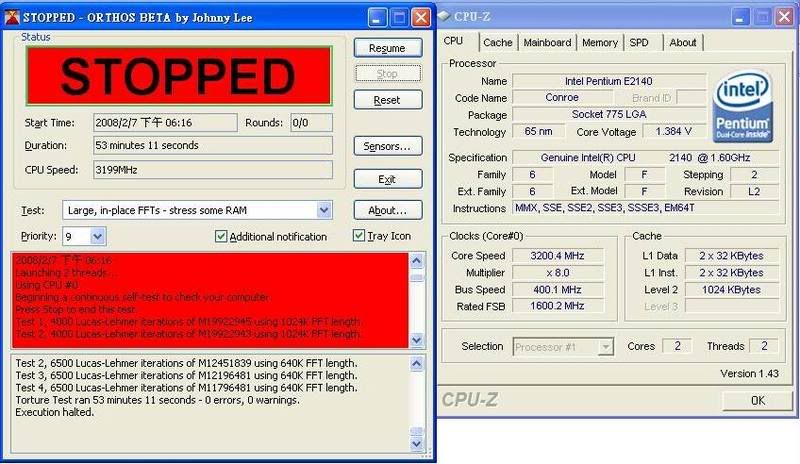Click the up arrow of the red log scrollbar
The image size is (800, 464).
point(416,261)
